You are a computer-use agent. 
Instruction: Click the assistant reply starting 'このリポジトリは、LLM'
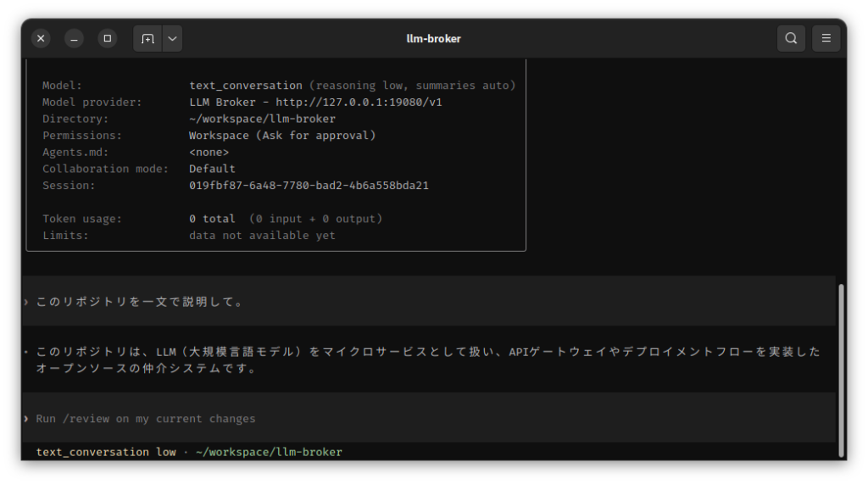(x=428, y=360)
